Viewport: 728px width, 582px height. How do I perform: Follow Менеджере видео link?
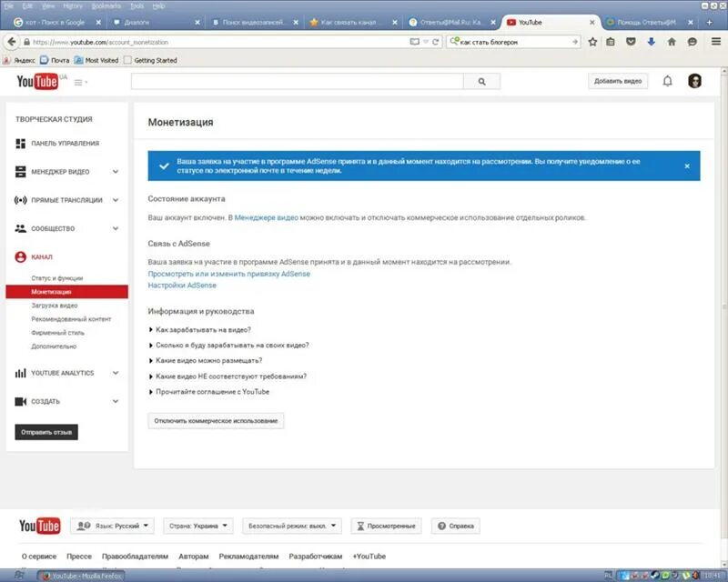click(266, 217)
